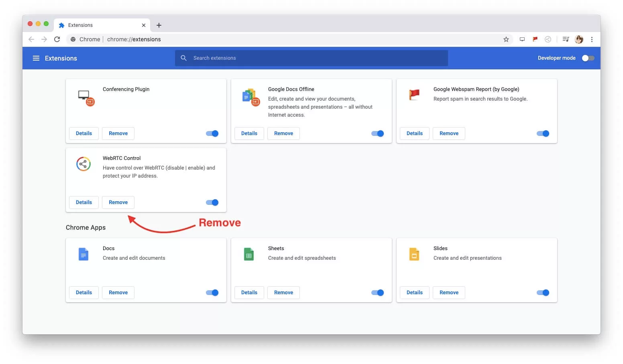623x364 pixels.
Task: Open a new tab with the plus button
Action: (159, 25)
